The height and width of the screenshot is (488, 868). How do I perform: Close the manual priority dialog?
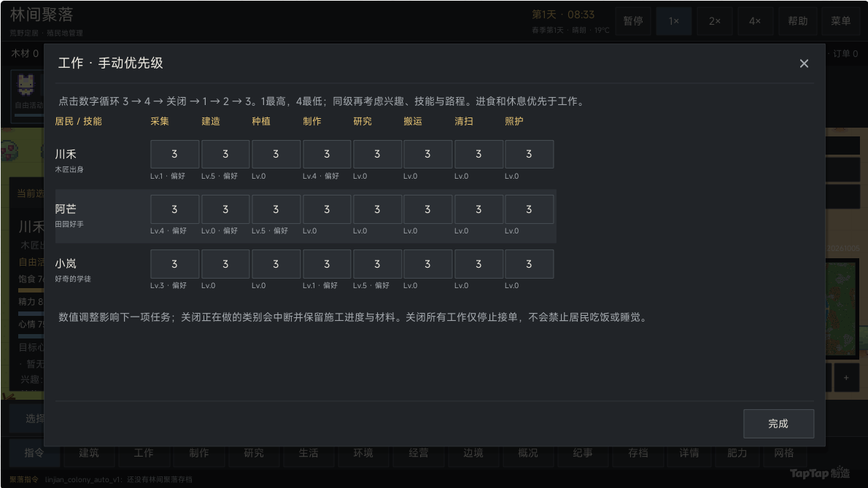pos(804,63)
